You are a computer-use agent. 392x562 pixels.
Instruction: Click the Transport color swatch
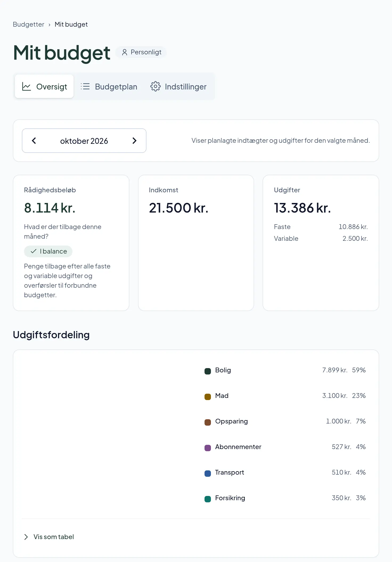[x=208, y=473]
